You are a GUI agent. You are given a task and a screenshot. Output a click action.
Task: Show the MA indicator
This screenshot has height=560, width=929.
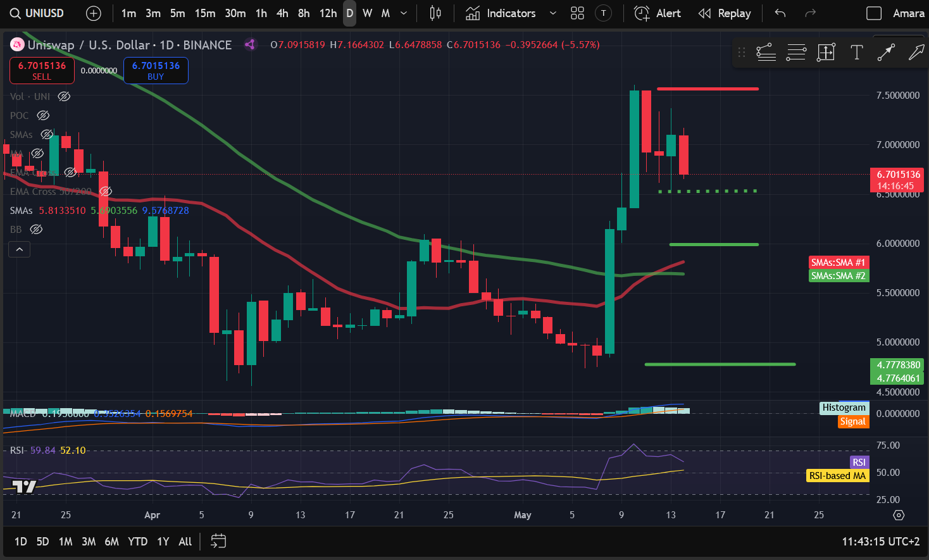pos(37,154)
